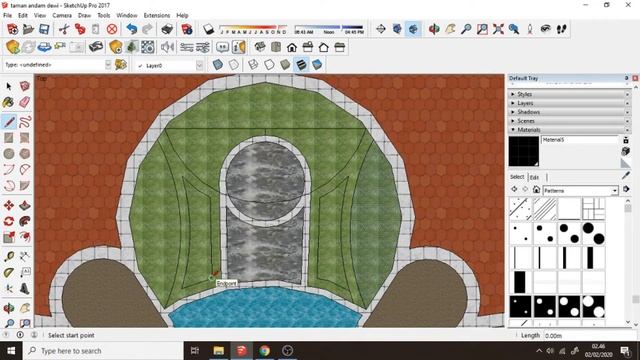The width and height of the screenshot is (640, 360).
Task: Toggle shadows display icon
Action: [209, 29]
